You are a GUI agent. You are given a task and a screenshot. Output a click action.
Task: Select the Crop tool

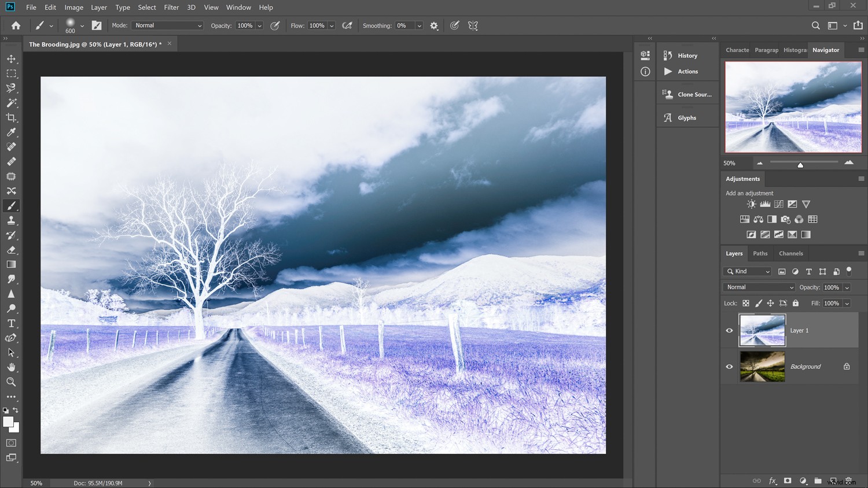[11, 117]
